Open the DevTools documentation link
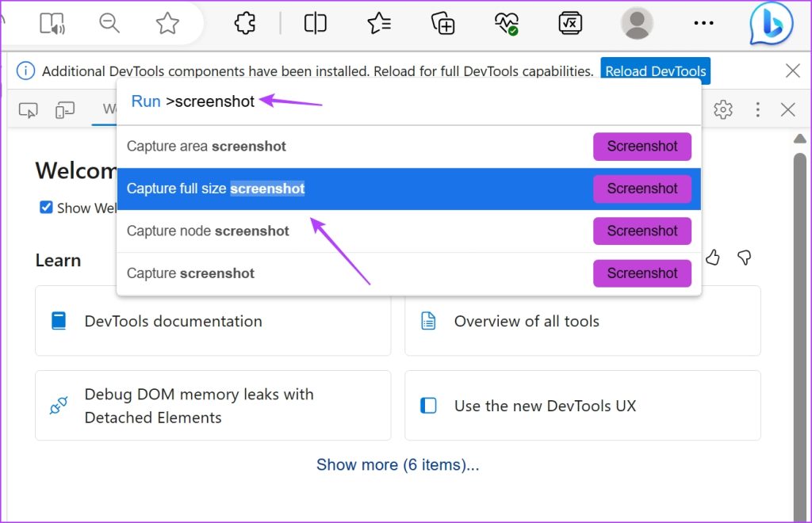This screenshot has height=523, width=812. pos(174,321)
